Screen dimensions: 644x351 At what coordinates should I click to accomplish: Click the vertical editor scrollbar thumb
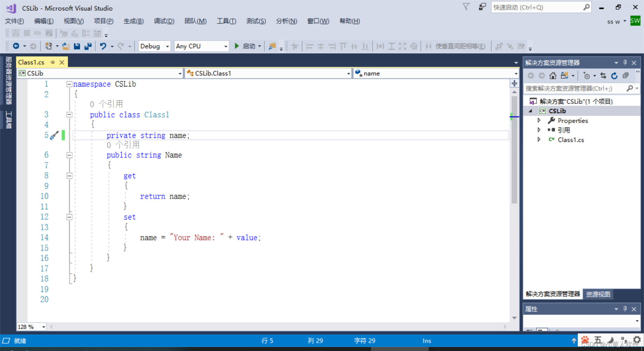point(514,150)
